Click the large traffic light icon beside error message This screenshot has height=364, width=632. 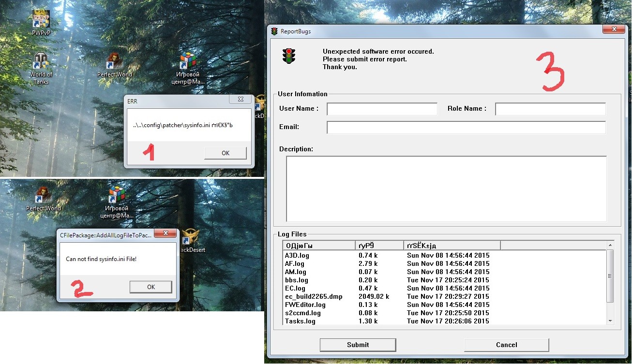pyautogui.click(x=289, y=56)
